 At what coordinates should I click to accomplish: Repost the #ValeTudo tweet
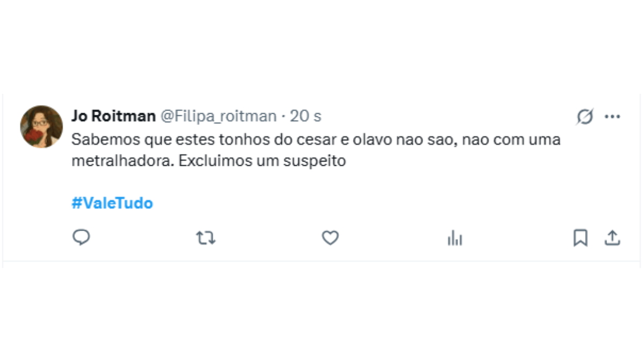(206, 237)
